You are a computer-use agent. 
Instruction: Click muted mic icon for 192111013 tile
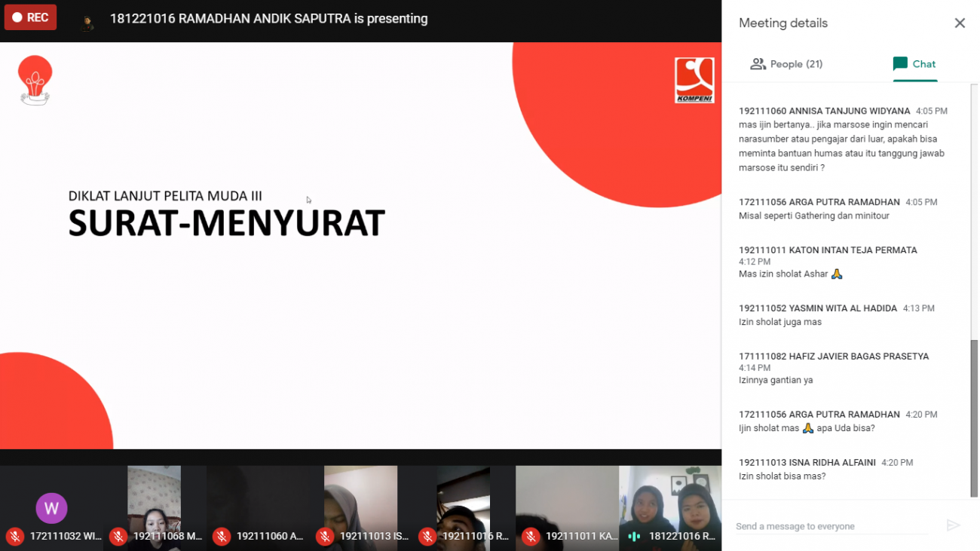[x=324, y=536]
